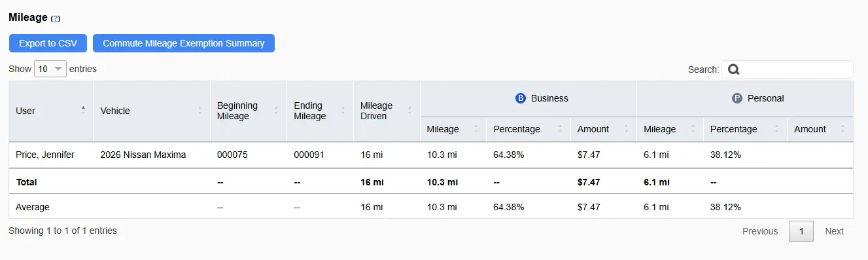Sort by Business Mileage column
The height and width of the screenshot is (260, 868).
point(453,129)
